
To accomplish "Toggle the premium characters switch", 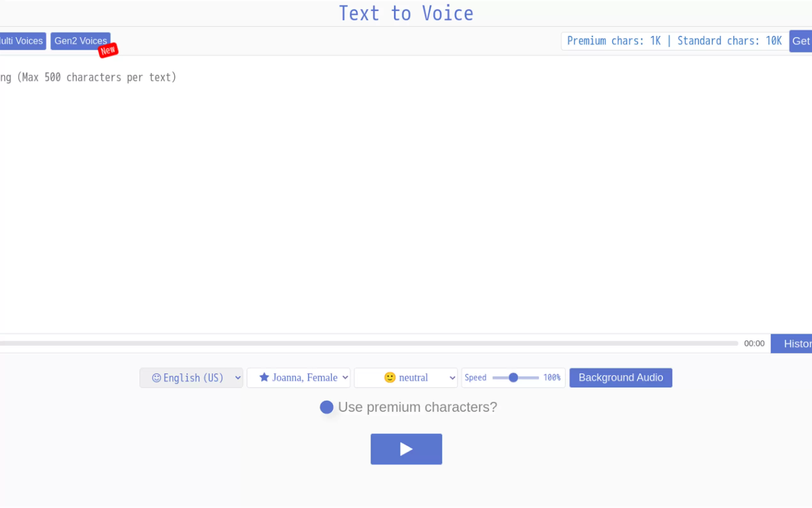I will 326,407.
